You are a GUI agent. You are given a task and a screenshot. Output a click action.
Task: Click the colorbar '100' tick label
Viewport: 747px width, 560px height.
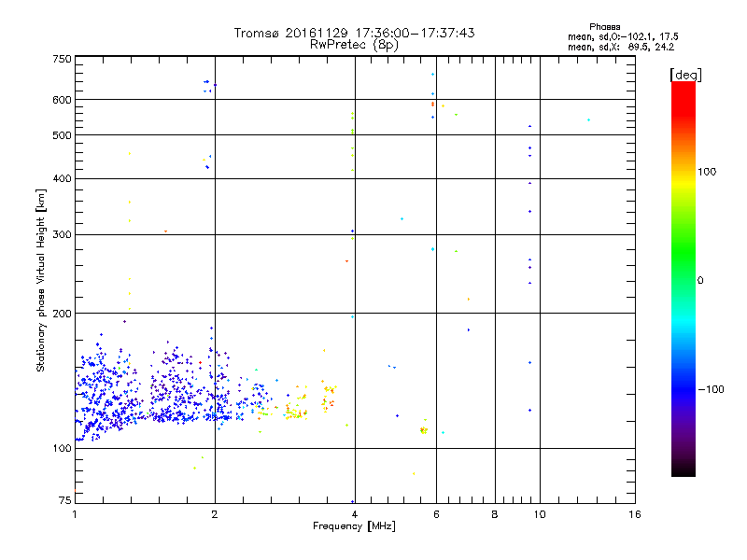(707, 172)
